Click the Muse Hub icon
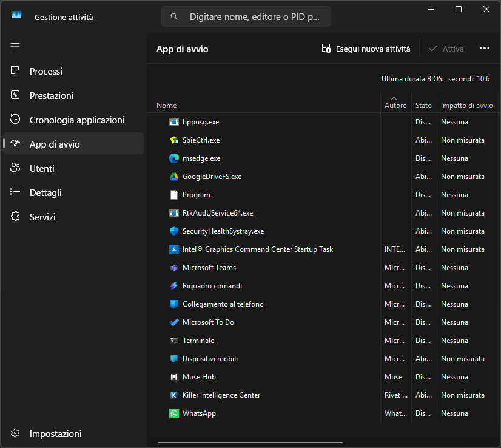 coord(174,377)
